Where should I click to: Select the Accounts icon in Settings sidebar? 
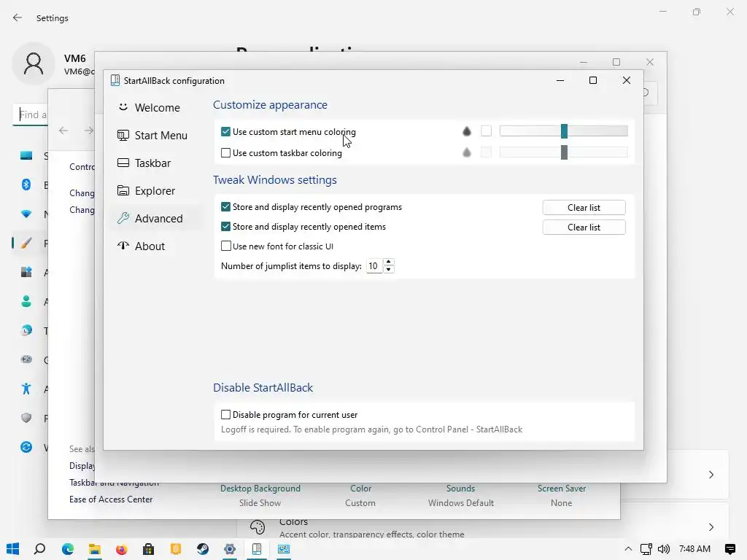(x=26, y=301)
